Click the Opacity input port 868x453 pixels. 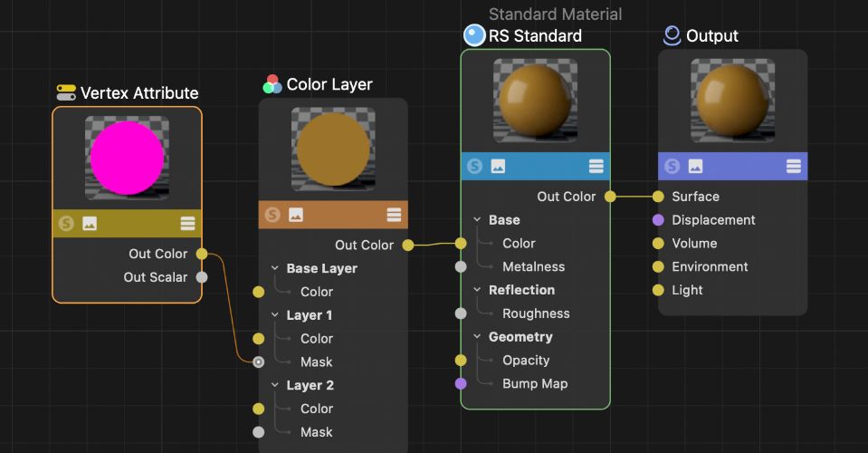click(461, 361)
